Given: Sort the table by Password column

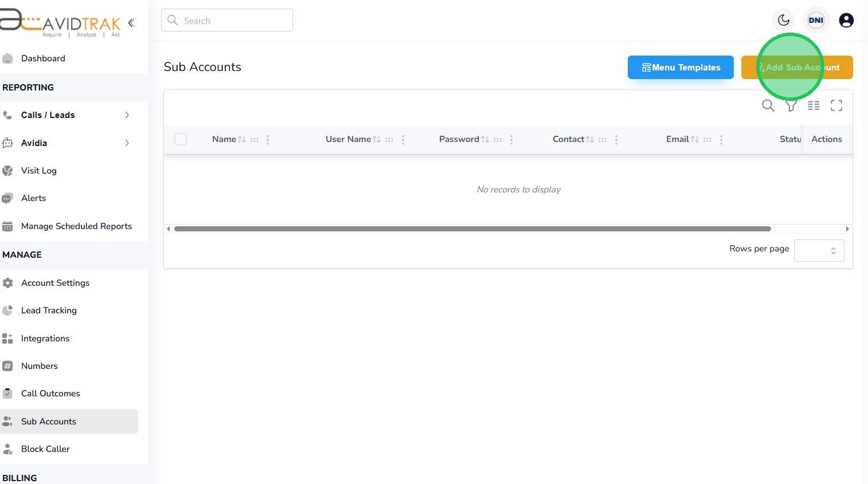Looking at the screenshot, I should click(x=485, y=139).
